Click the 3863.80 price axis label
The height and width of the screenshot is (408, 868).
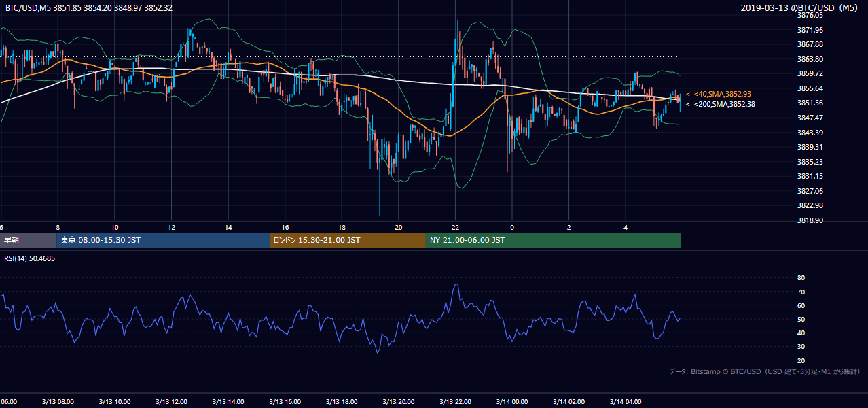tap(810, 59)
